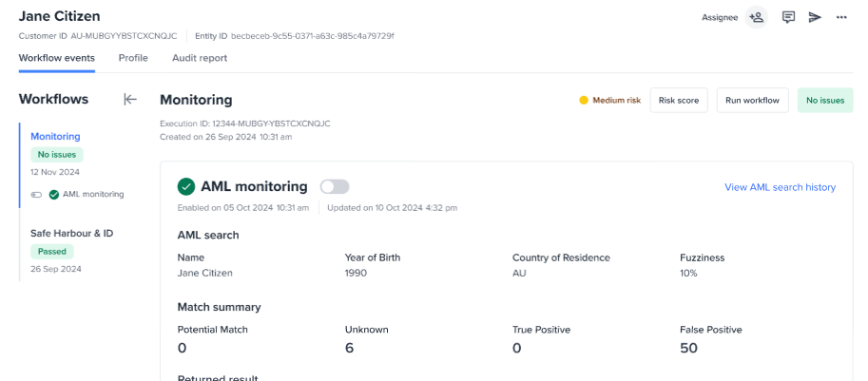Click the Passed status badge

point(51,252)
